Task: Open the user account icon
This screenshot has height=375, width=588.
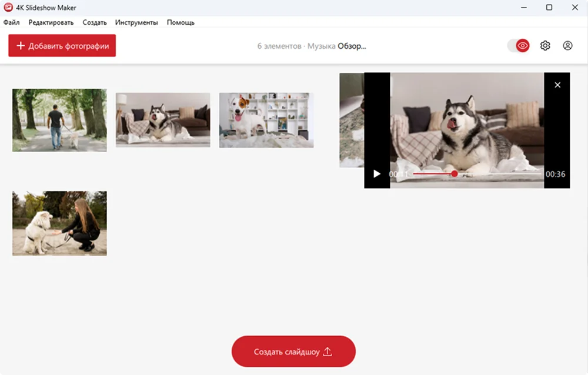Action: click(x=567, y=45)
